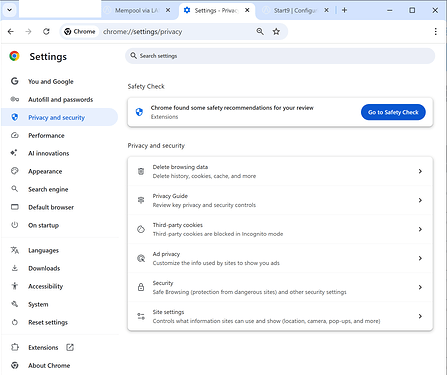The image size is (447, 375).
Task: Open Chrome three-dot menu
Action: coord(435,32)
